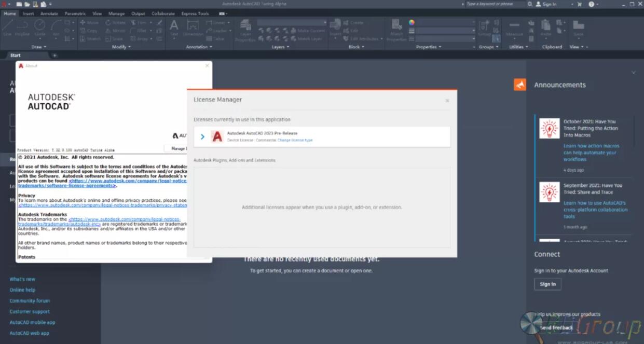
Task: Select the Text annotation tool
Action: [174, 28]
